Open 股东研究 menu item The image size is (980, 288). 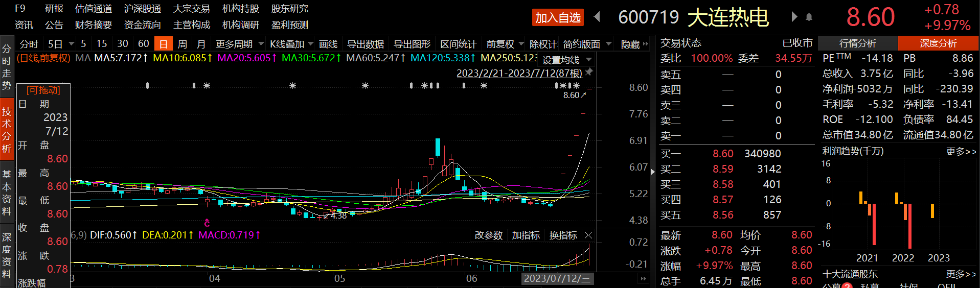click(x=290, y=9)
